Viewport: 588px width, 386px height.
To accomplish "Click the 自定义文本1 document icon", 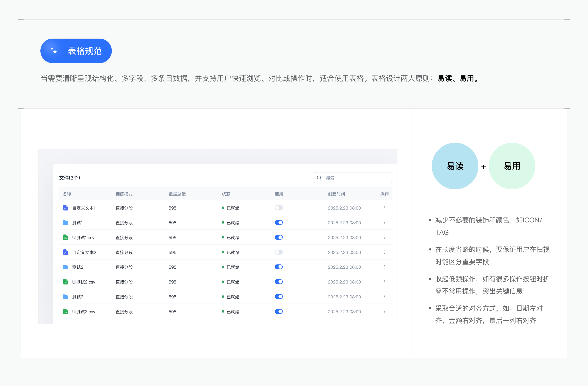I will coord(66,208).
